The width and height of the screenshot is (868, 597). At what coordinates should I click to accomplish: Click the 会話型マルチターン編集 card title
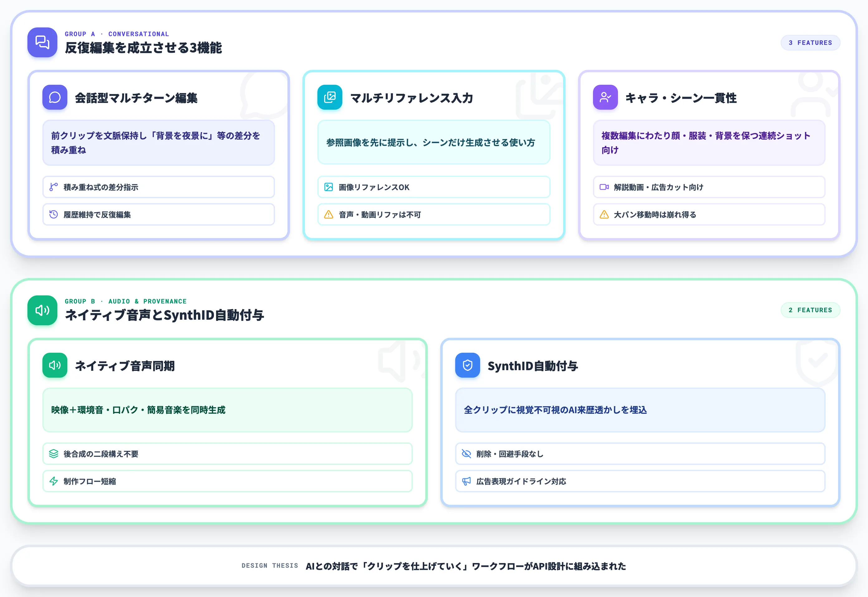coord(136,98)
